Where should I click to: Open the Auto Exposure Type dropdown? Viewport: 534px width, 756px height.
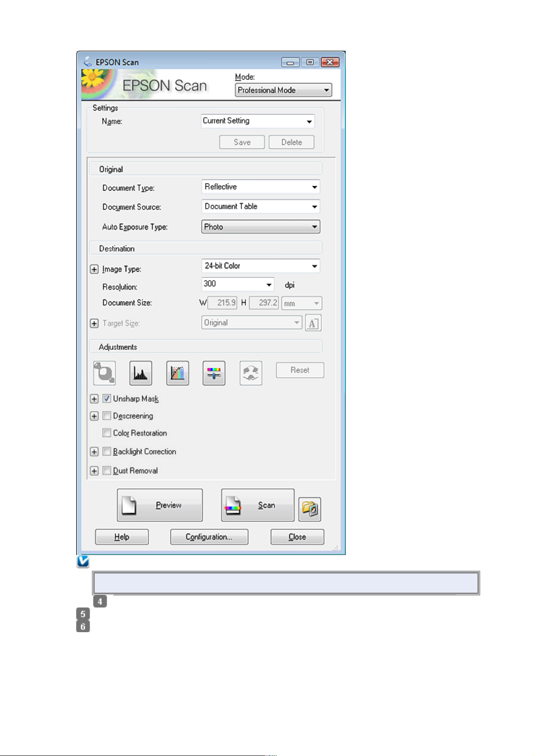(260, 227)
